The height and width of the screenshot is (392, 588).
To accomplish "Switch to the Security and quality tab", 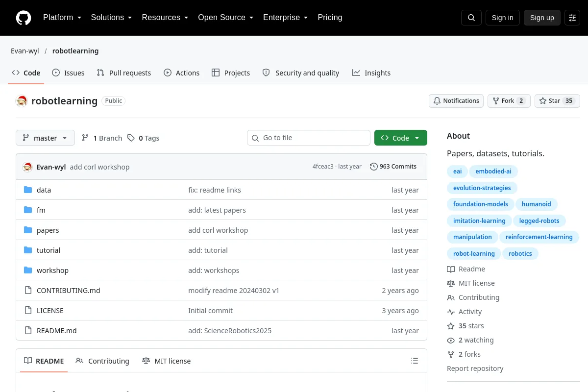I will (301, 73).
